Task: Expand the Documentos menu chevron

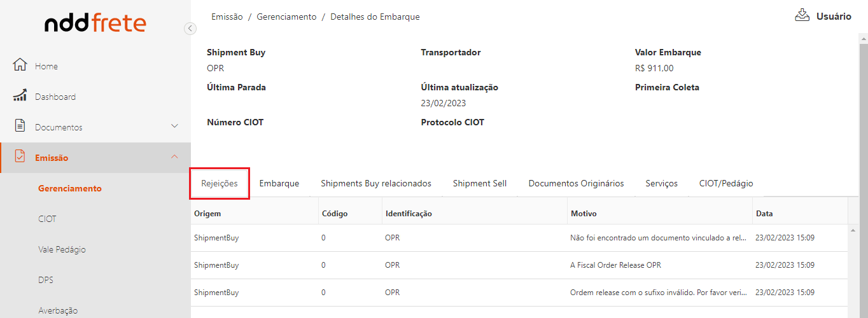Action: pos(175,126)
